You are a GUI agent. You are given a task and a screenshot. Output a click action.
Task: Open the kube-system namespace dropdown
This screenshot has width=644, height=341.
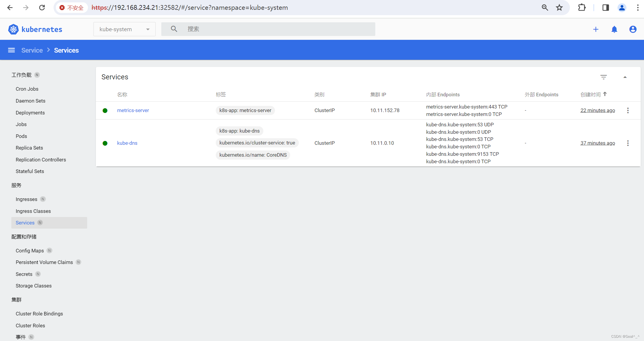124,29
